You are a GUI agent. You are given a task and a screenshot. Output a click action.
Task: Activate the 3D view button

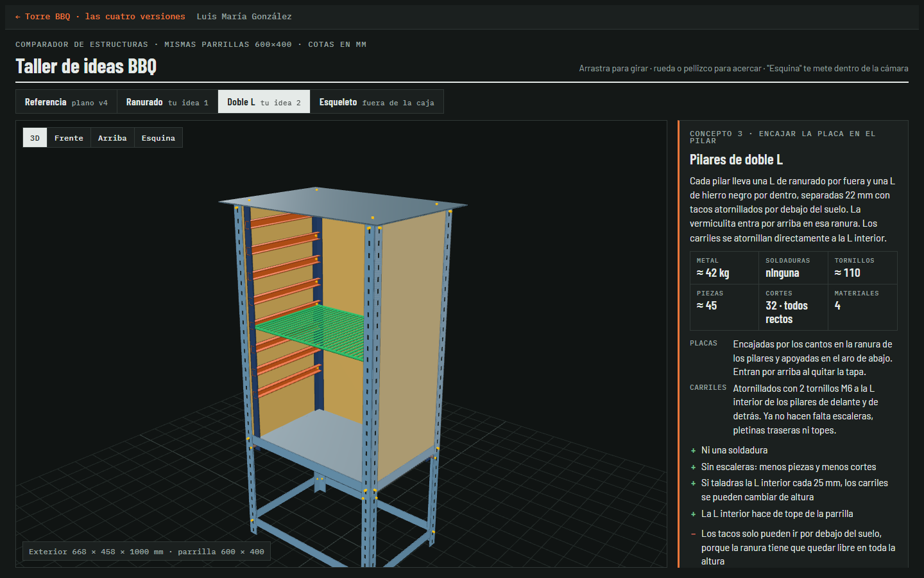click(x=35, y=138)
